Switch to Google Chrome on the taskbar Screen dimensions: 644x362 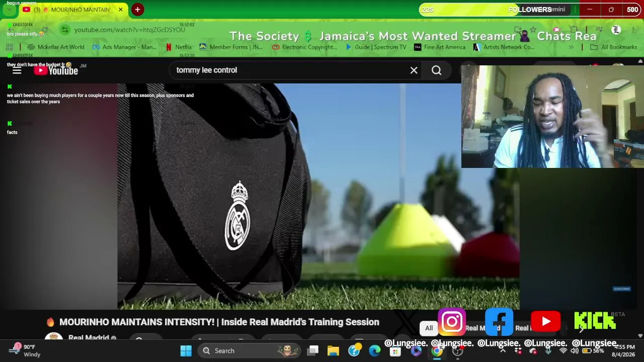(437, 351)
